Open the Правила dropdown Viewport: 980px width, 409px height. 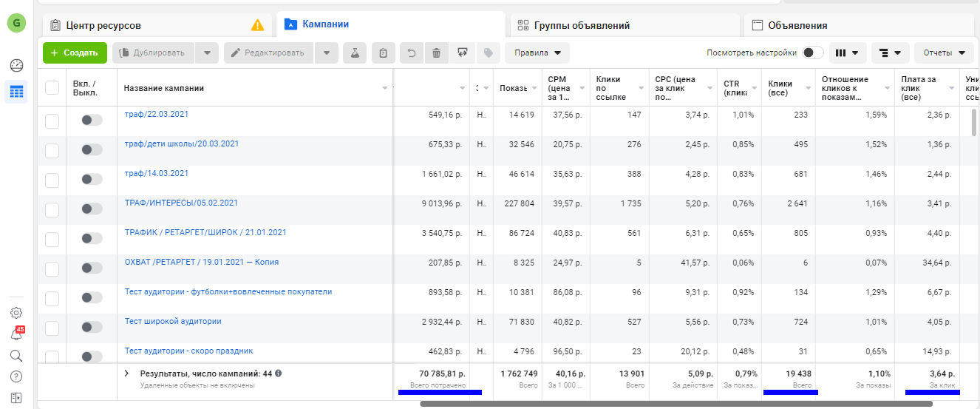pos(537,53)
